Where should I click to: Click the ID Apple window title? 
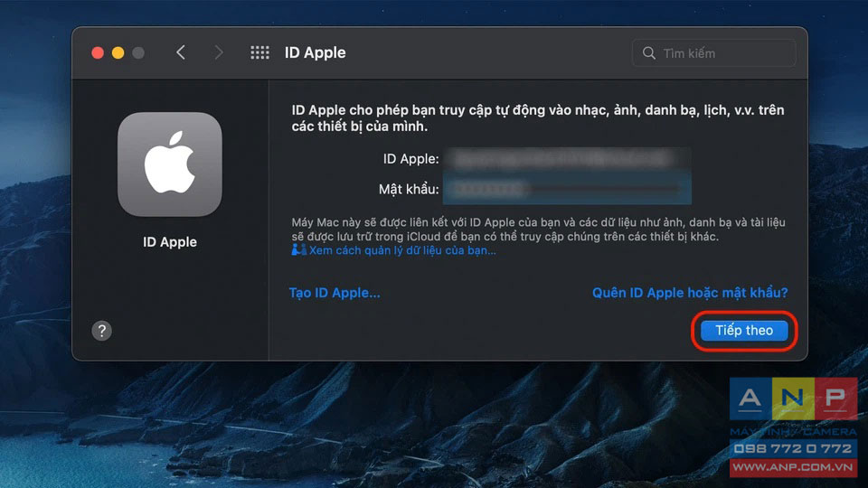point(315,52)
